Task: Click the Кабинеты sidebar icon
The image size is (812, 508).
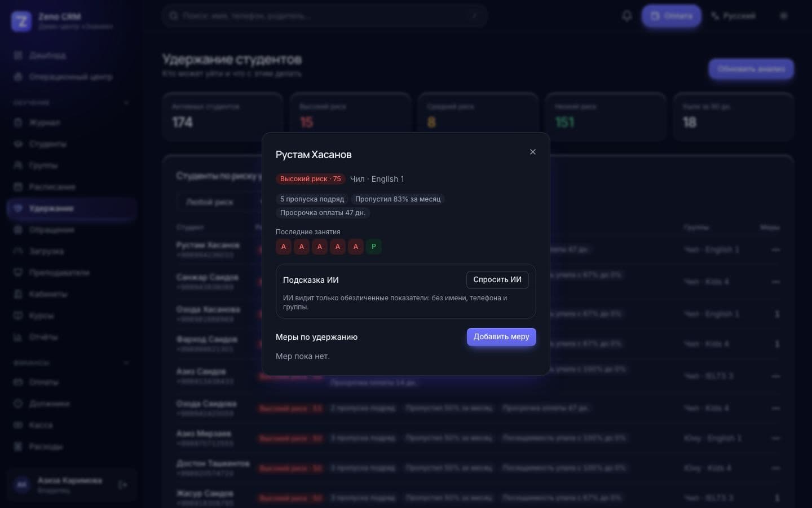Action: 18,294
